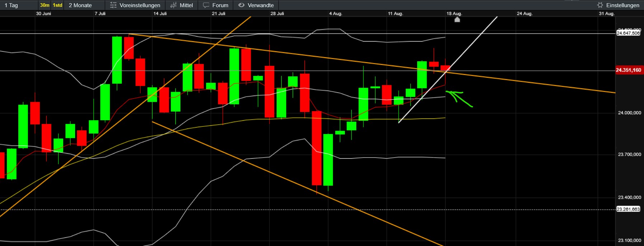The width and height of the screenshot is (644, 246).
Task: Click the 28 Juli date label
Action: [277, 14]
